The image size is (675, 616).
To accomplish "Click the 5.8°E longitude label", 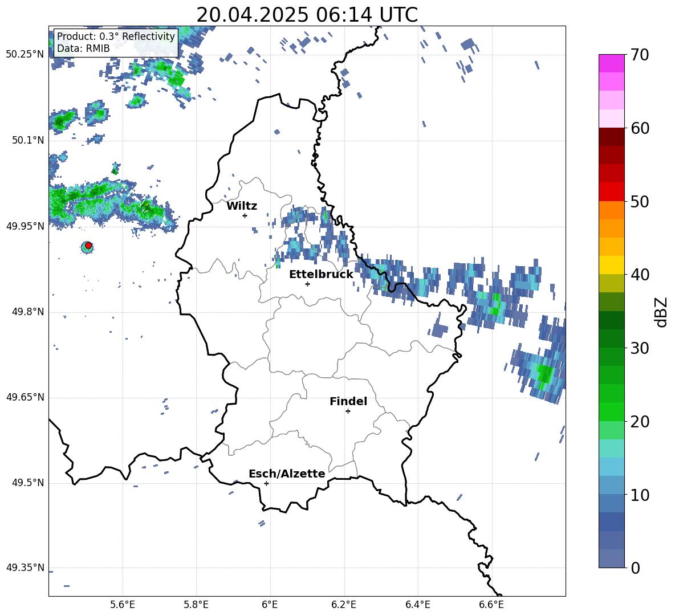I will [x=196, y=605].
